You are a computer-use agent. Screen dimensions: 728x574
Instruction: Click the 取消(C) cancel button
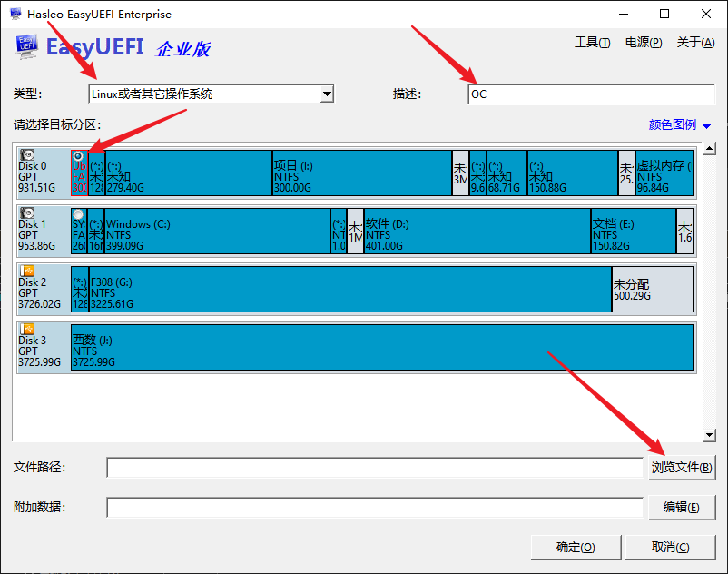pyautogui.click(x=671, y=547)
